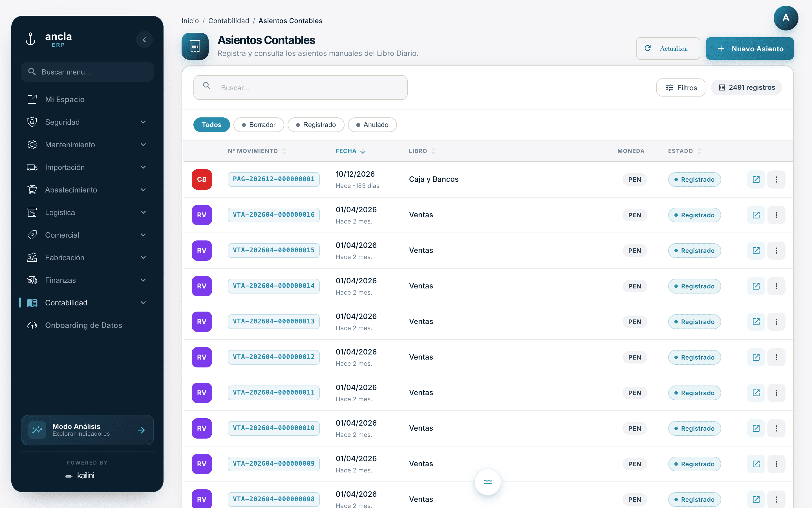Sort by N° MOVIMIENTO column
Viewport: 812px width, 508px height.
coord(257,151)
